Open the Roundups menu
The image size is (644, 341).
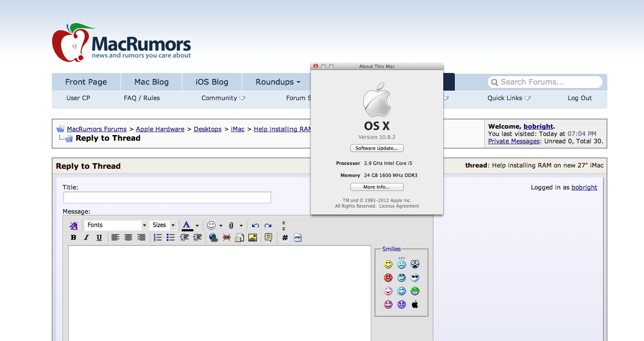(x=278, y=82)
